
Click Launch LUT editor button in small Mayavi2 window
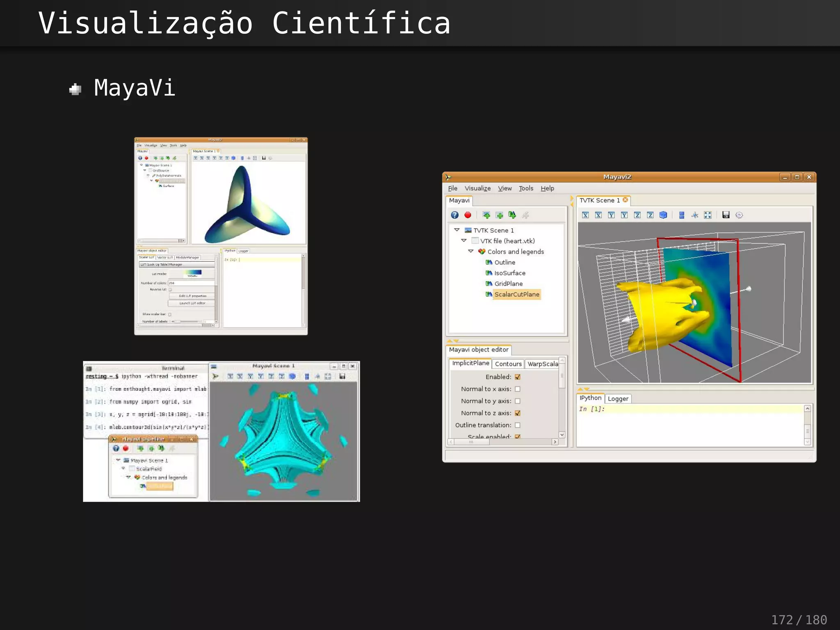click(x=192, y=303)
